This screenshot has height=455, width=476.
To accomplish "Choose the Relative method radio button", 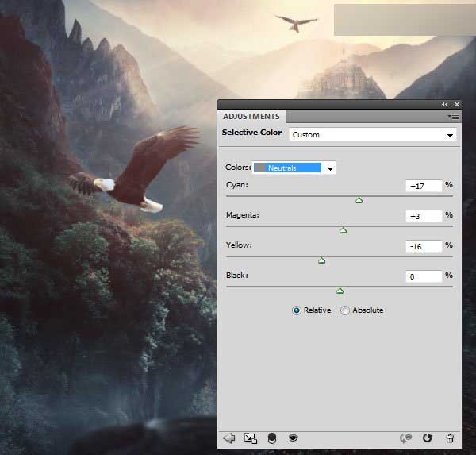I will [x=296, y=310].
